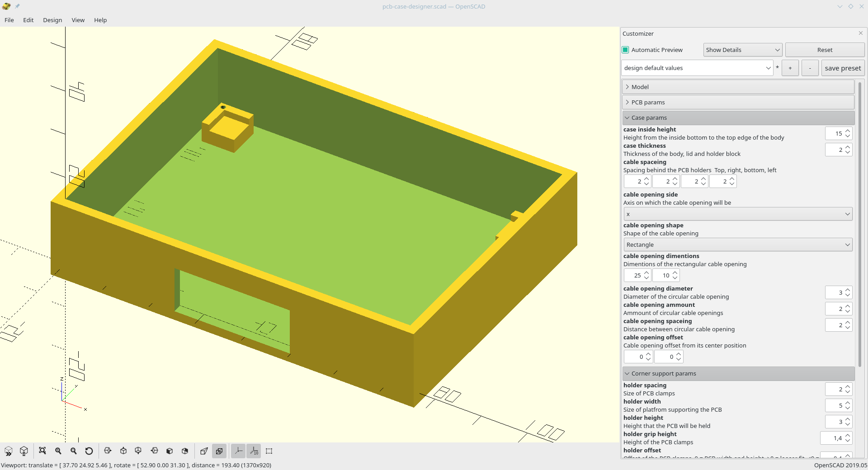Click the OpenSCAD 2019.05 version text
Screen dimensions: 868x470
tap(840, 465)
